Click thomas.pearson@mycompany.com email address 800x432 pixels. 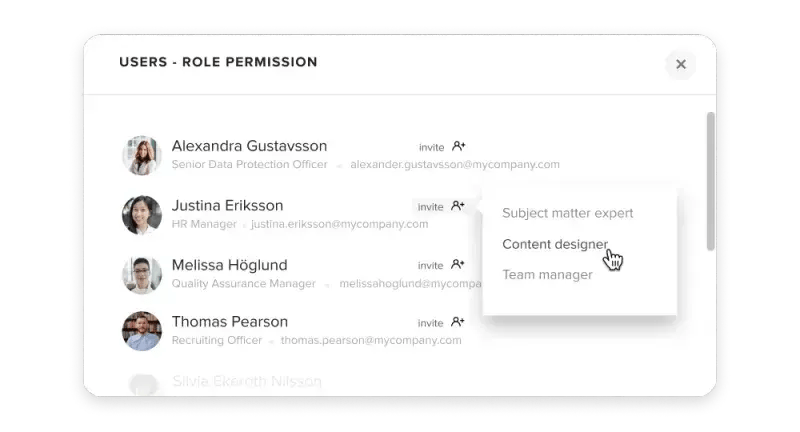click(371, 340)
